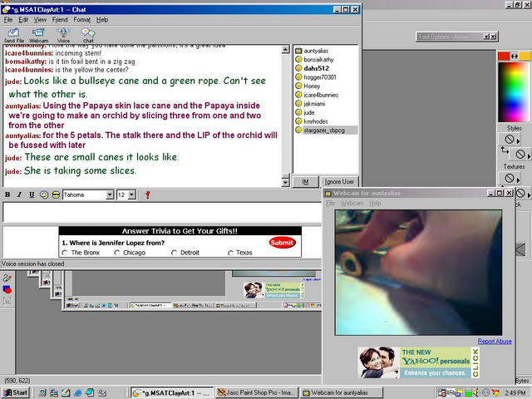
Task: Click the red foreground color swatch
Action: pyautogui.click(x=504, y=57)
